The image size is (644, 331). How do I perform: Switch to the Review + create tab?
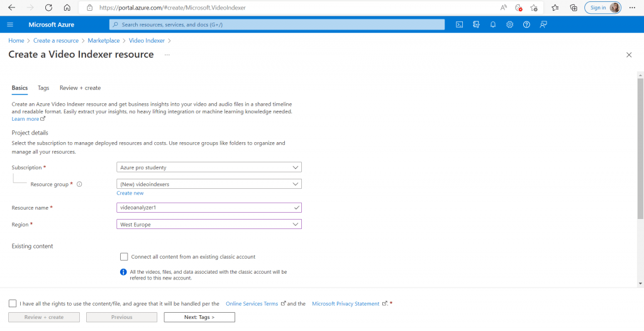click(80, 88)
